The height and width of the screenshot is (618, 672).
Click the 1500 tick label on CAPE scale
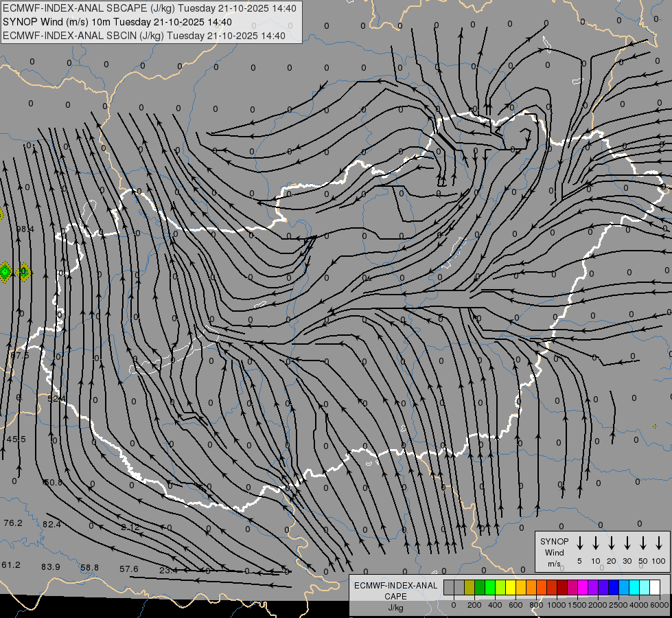point(577,605)
